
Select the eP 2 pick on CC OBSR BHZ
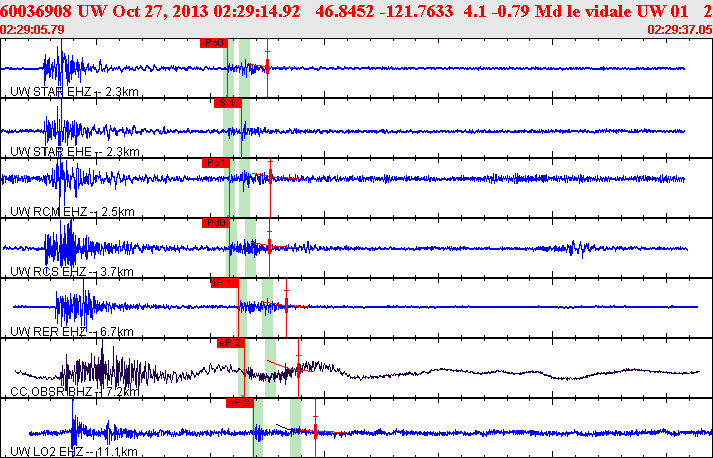(x=231, y=343)
